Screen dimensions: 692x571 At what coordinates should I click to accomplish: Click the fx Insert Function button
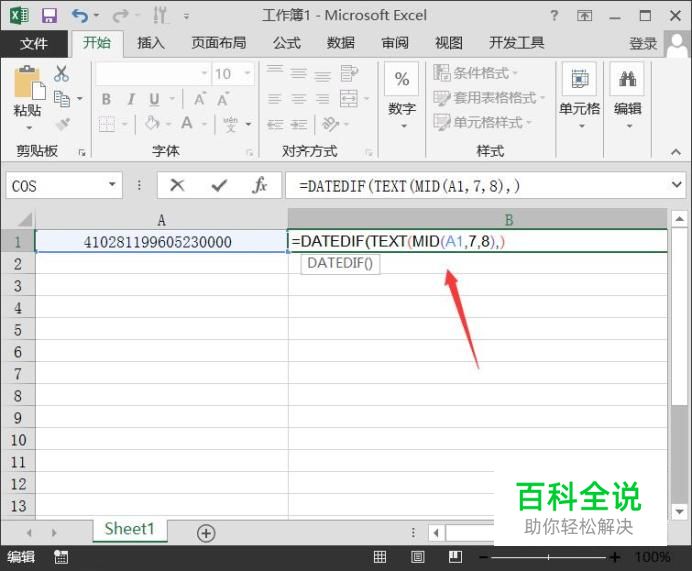[260, 185]
